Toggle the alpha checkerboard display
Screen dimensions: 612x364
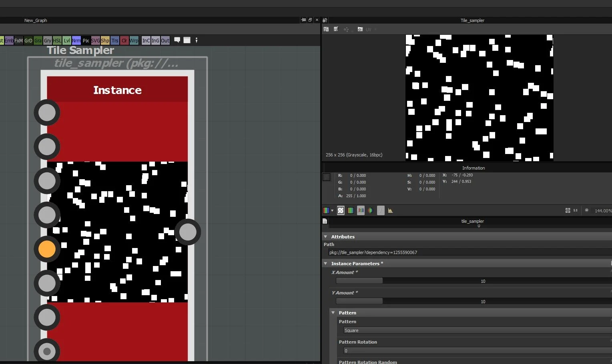[x=341, y=210]
